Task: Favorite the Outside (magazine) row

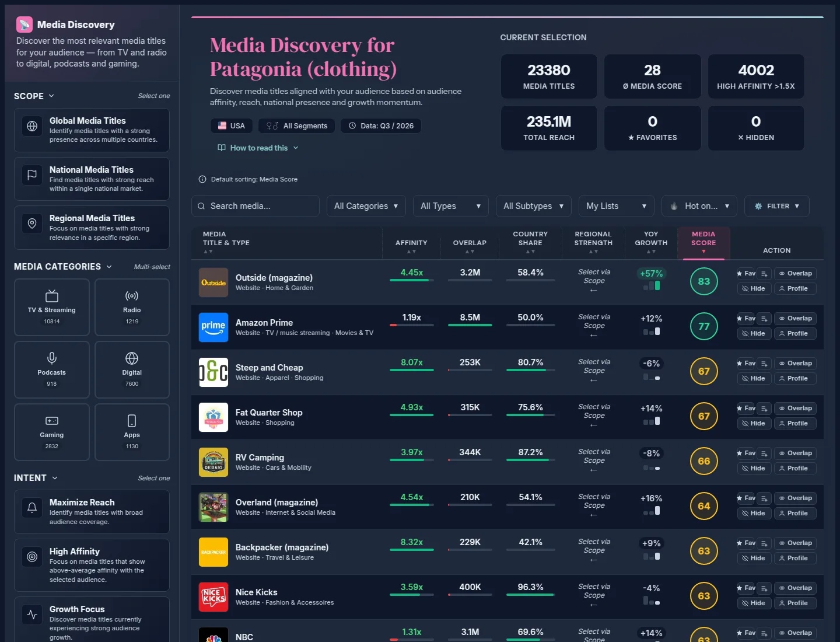Action: pos(746,273)
